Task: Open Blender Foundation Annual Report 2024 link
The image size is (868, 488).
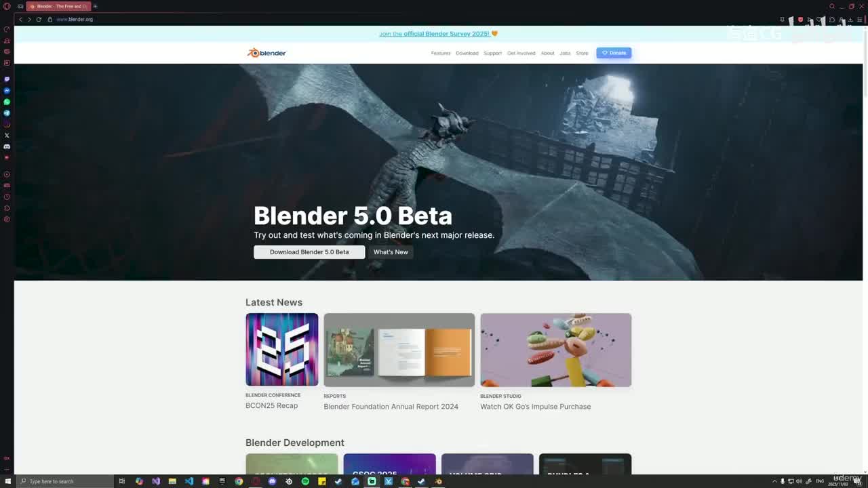Action: [x=391, y=407]
